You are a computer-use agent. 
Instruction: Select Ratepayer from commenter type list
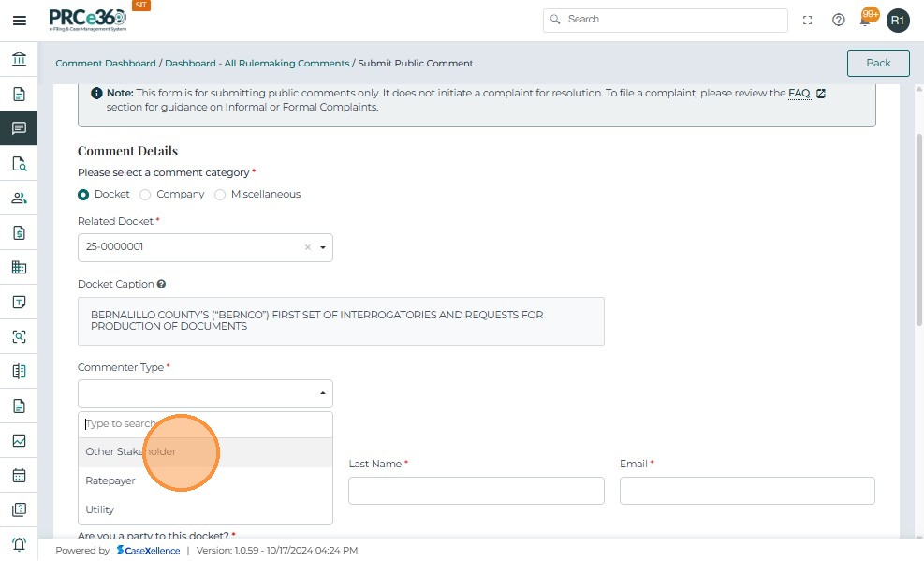(x=110, y=480)
